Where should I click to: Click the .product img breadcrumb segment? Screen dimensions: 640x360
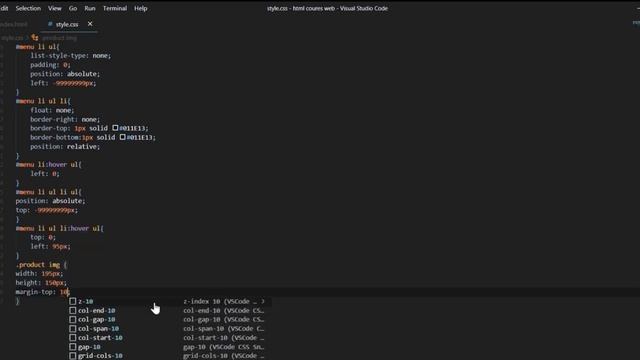coord(59,38)
